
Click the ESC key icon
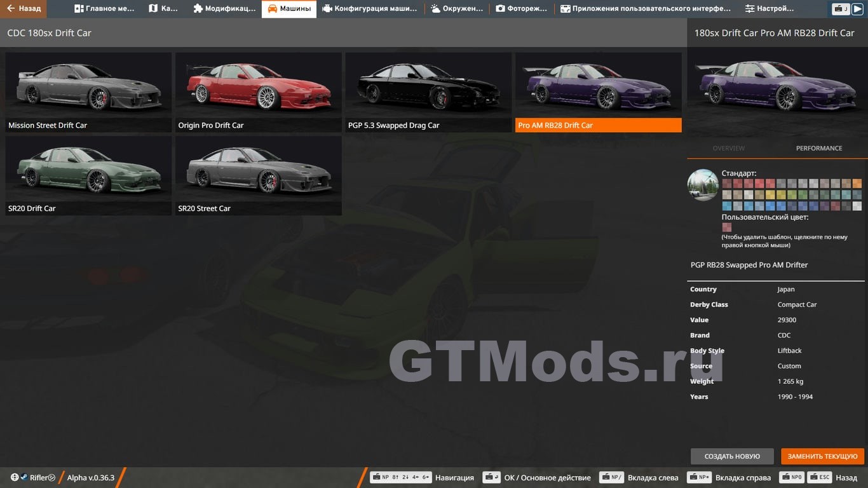[820, 478]
